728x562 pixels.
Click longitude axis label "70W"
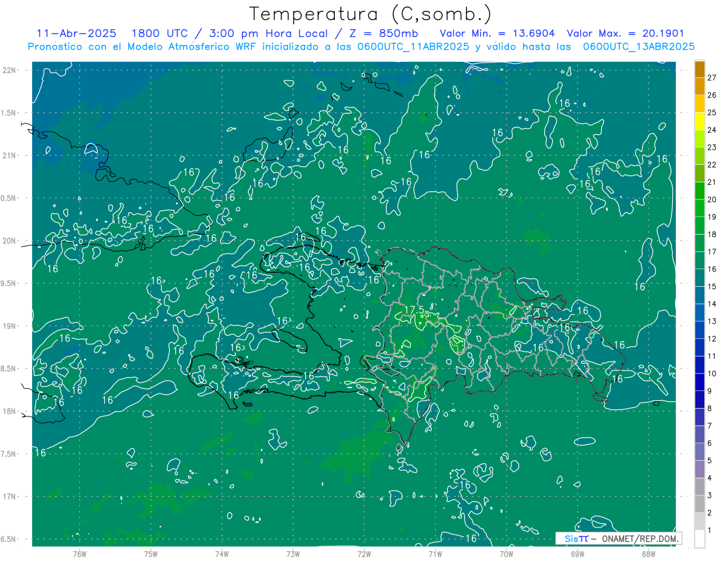507,554
